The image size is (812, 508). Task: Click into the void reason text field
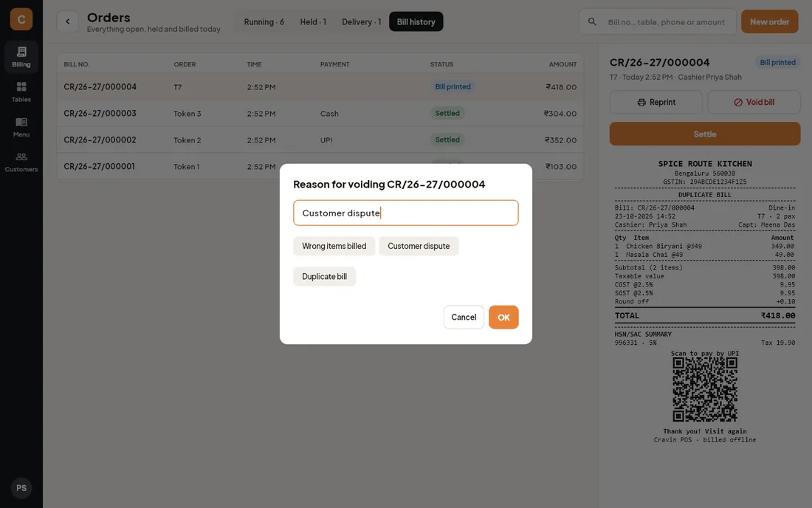(x=406, y=213)
